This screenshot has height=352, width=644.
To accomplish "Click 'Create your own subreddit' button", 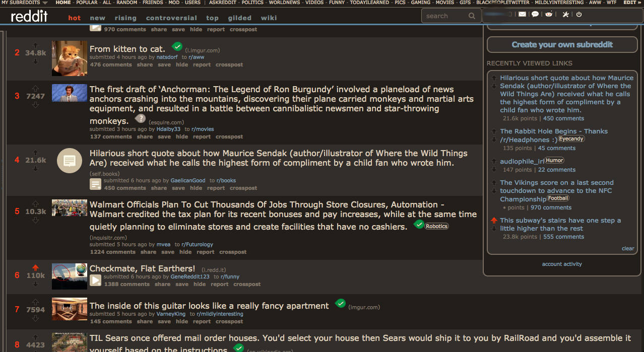I will click(x=562, y=44).
